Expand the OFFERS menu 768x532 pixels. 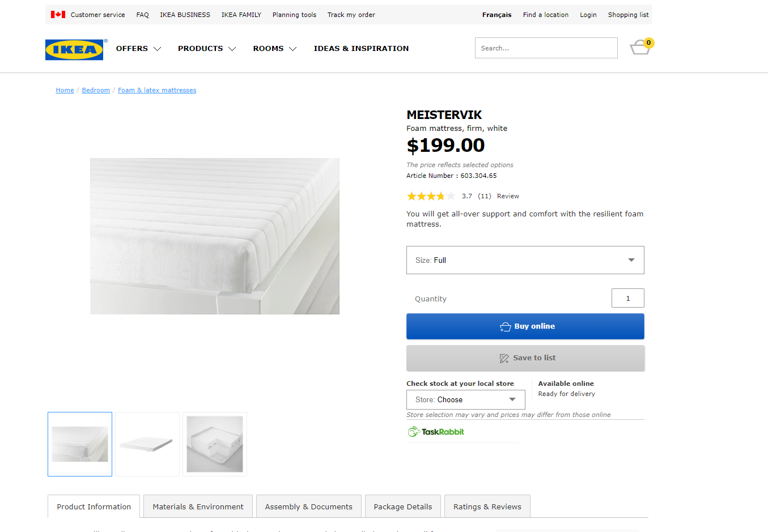[138, 49]
